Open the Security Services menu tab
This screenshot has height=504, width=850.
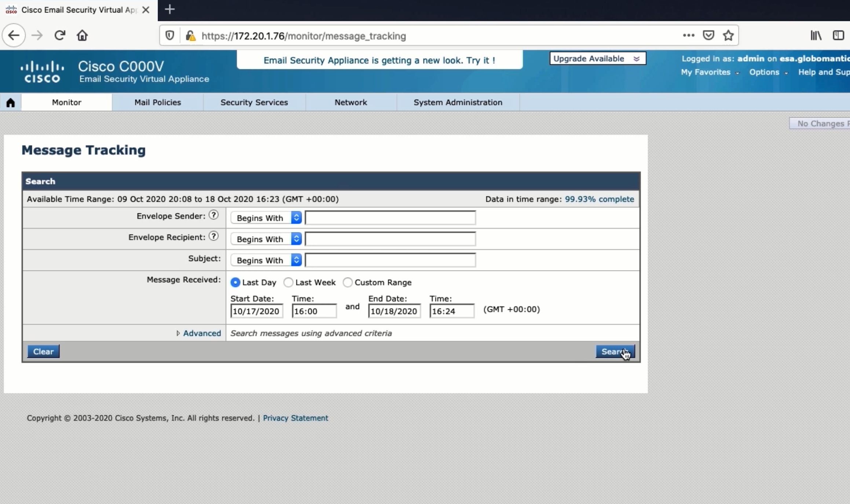pos(254,102)
